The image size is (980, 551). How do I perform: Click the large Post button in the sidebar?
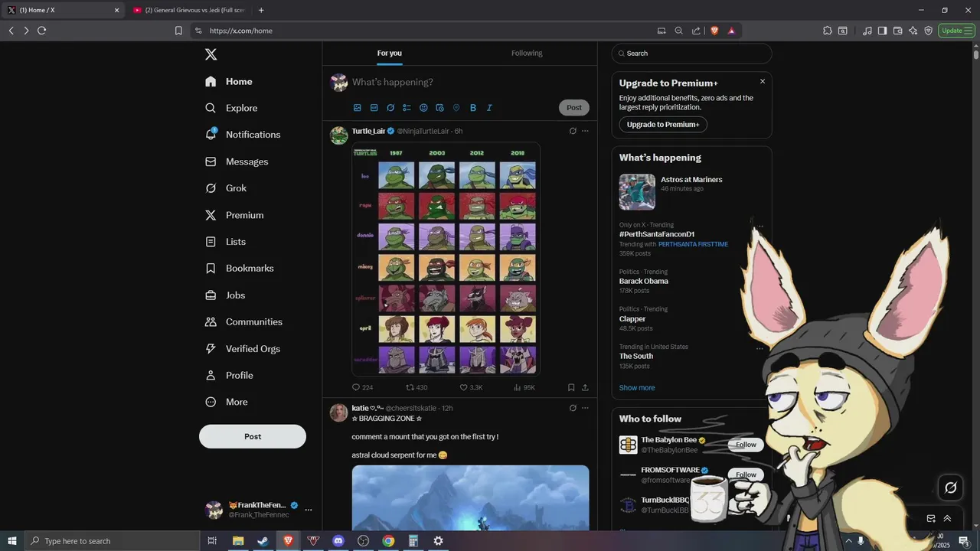coord(253,436)
